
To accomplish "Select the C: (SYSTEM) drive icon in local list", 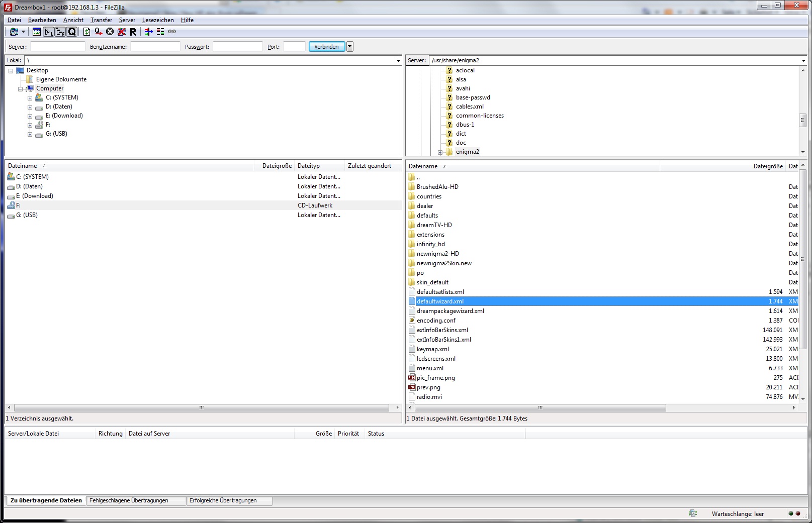I will point(11,176).
